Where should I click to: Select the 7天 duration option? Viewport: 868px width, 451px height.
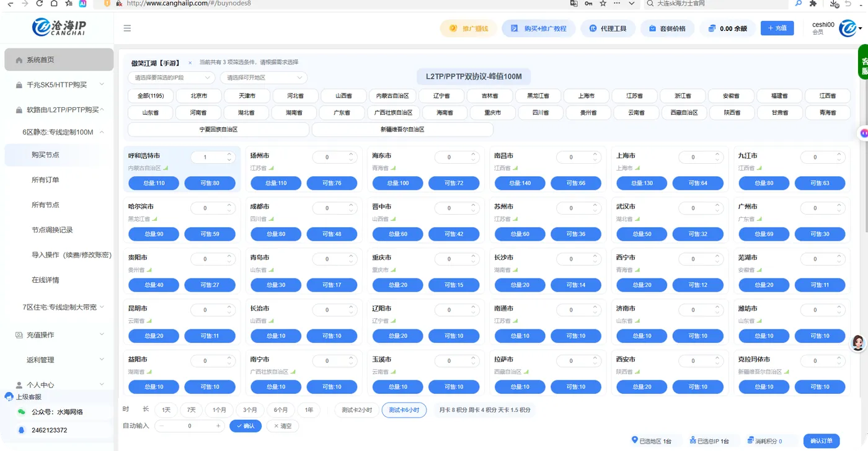(x=192, y=410)
